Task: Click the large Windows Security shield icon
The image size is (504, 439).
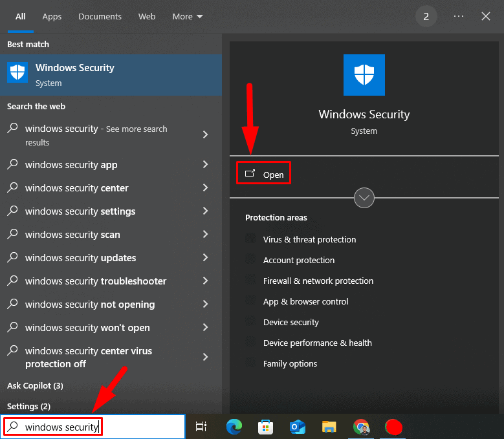Action: click(x=364, y=75)
